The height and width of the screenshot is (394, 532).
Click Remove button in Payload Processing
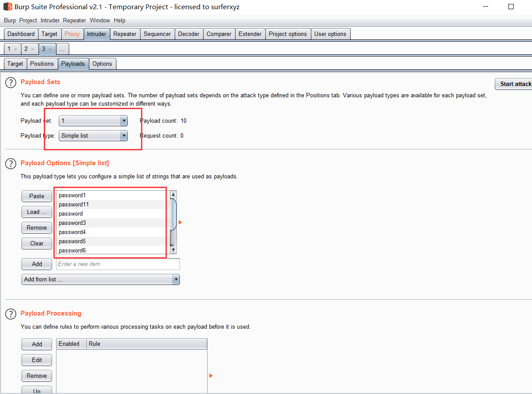coord(37,376)
